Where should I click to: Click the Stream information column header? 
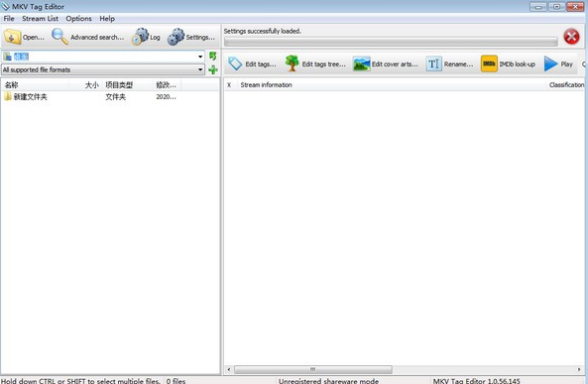click(391, 84)
